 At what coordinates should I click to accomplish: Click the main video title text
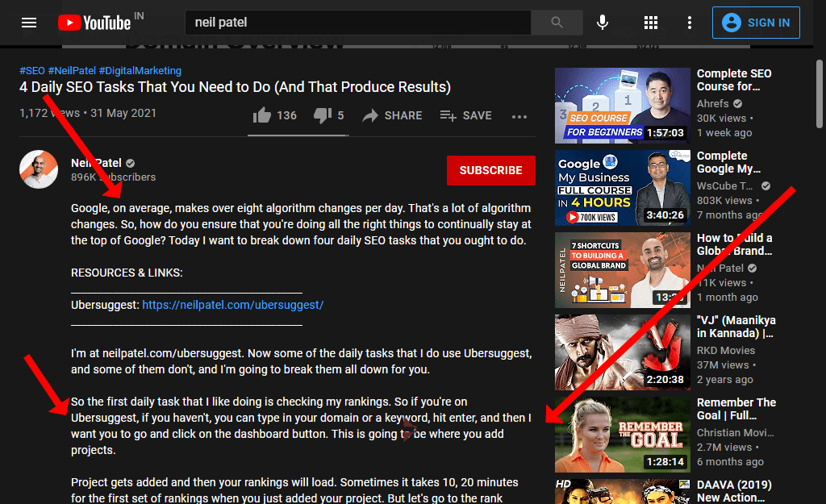[x=235, y=87]
